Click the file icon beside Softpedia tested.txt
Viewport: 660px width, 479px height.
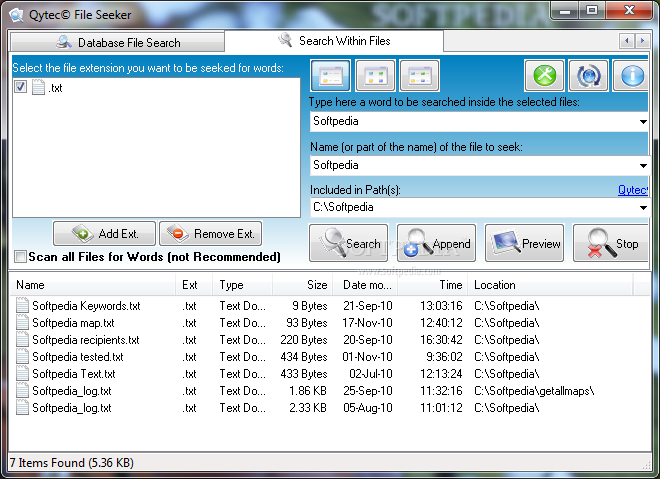[x=22, y=357]
